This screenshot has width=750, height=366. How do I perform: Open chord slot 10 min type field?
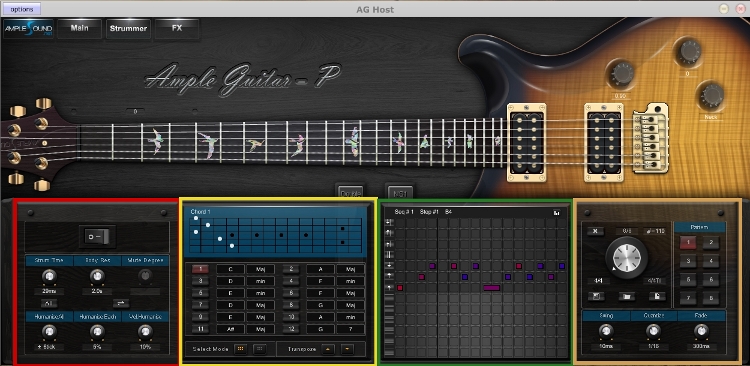coord(351,317)
